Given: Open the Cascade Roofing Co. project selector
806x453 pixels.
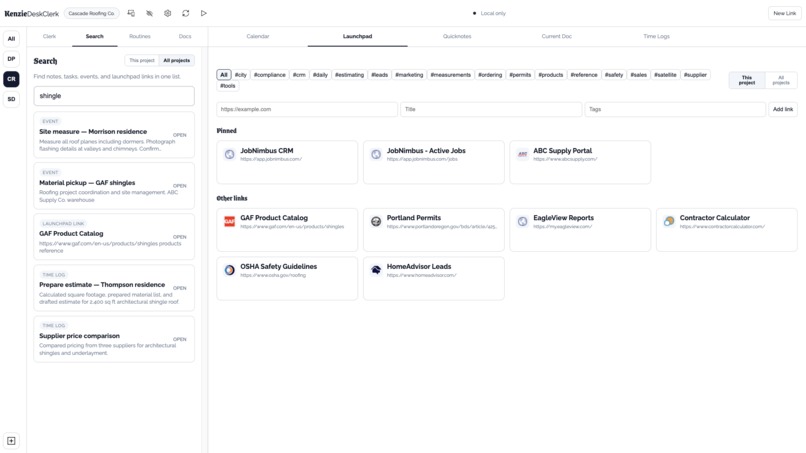Looking at the screenshot, I should tap(91, 13).
